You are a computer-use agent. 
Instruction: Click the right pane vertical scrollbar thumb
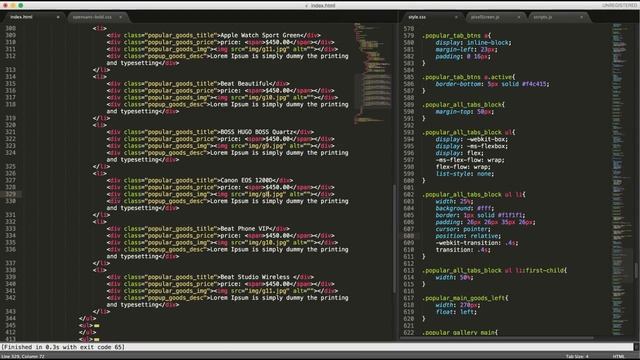click(x=636, y=270)
